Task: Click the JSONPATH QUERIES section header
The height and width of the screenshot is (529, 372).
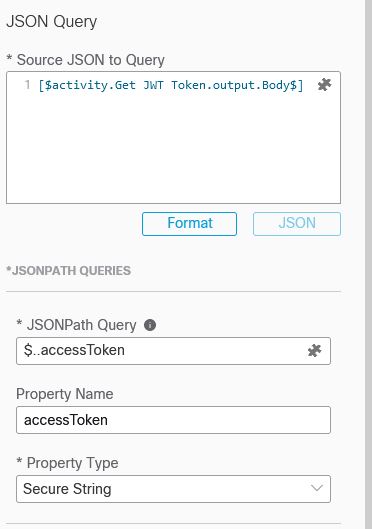Action: click(68, 271)
